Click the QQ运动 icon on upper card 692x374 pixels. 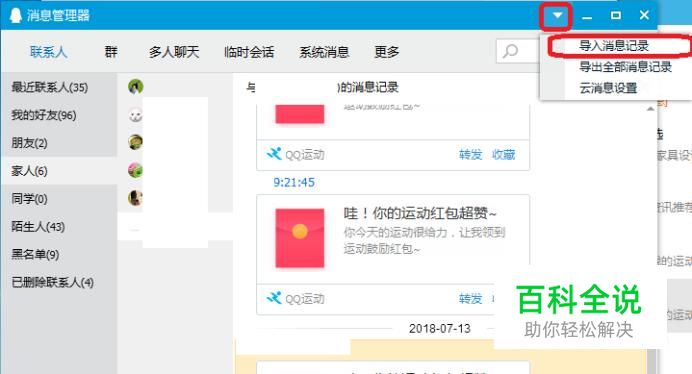click(274, 154)
